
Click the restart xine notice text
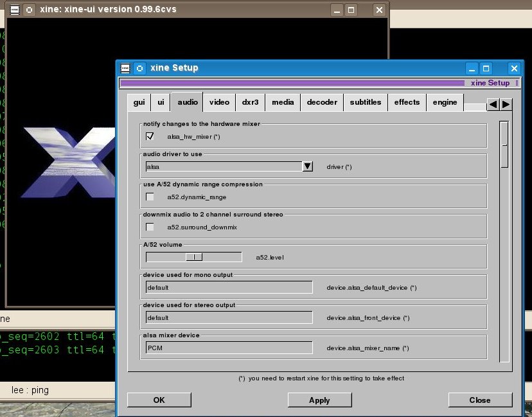[x=321, y=378]
